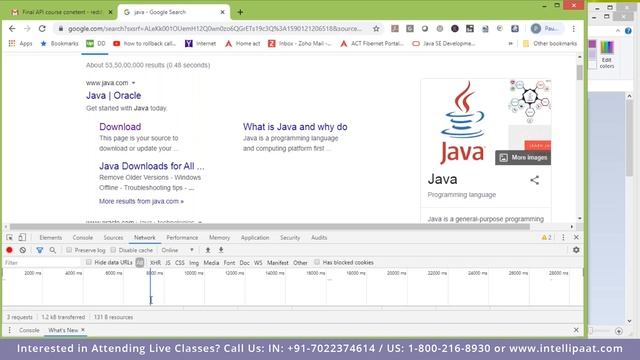Open the Application tab
640x360 pixels.
click(x=255, y=238)
